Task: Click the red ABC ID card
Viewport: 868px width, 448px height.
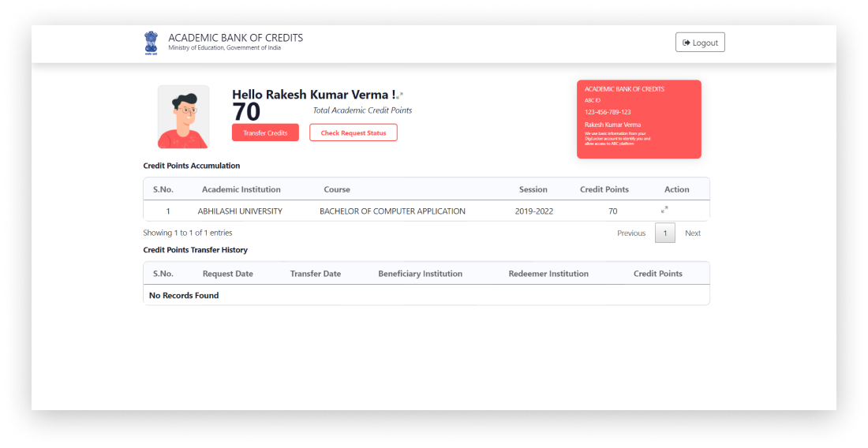Action: 638,119
